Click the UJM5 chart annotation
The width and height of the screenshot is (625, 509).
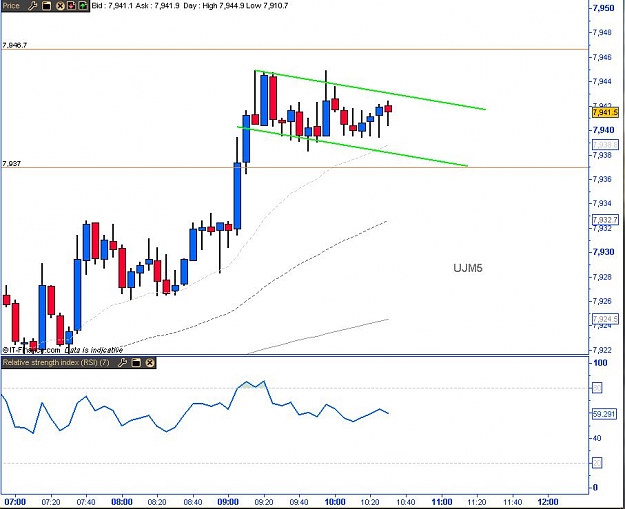[x=468, y=268]
